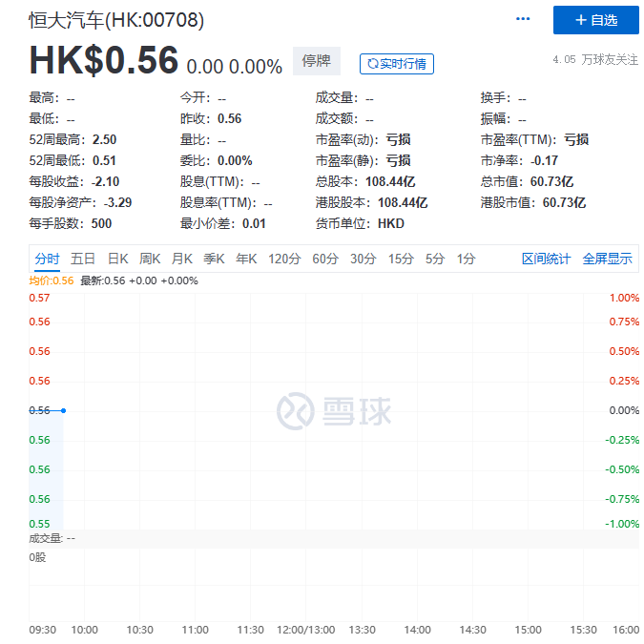Click the 货币单位 value HKD
Image resolution: width=644 pixels, height=644 pixels.
[x=391, y=223]
